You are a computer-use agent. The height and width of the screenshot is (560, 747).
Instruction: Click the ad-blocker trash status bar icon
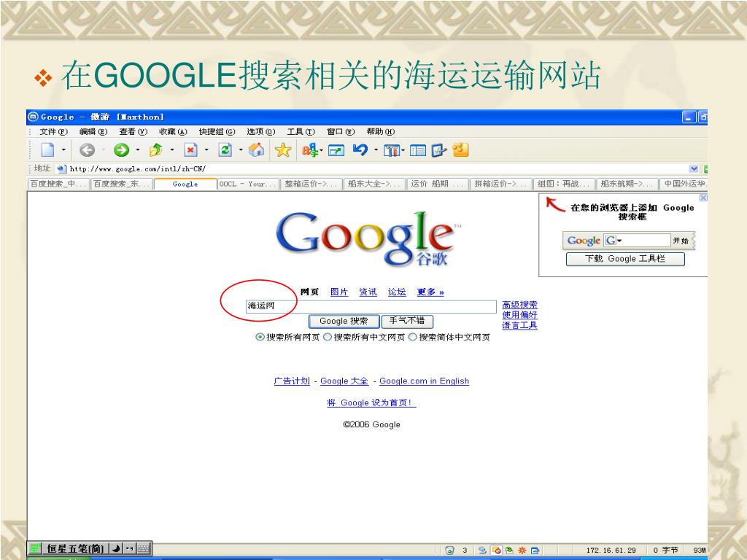pos(449,550)
